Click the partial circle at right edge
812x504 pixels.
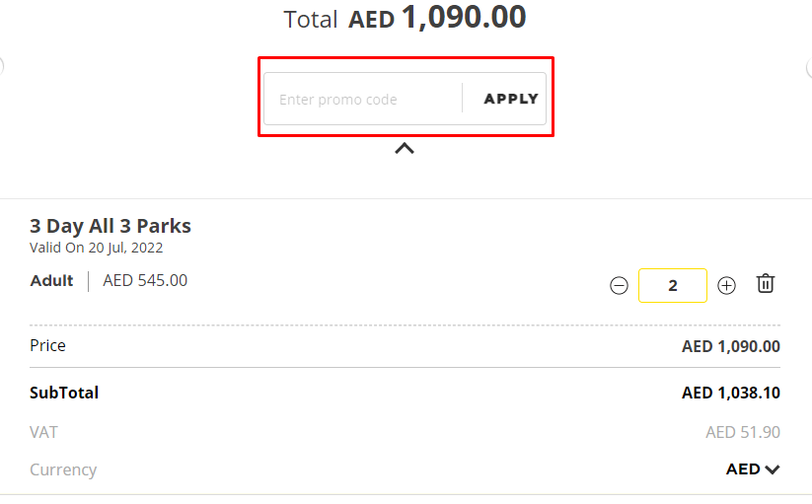[809, 67]
